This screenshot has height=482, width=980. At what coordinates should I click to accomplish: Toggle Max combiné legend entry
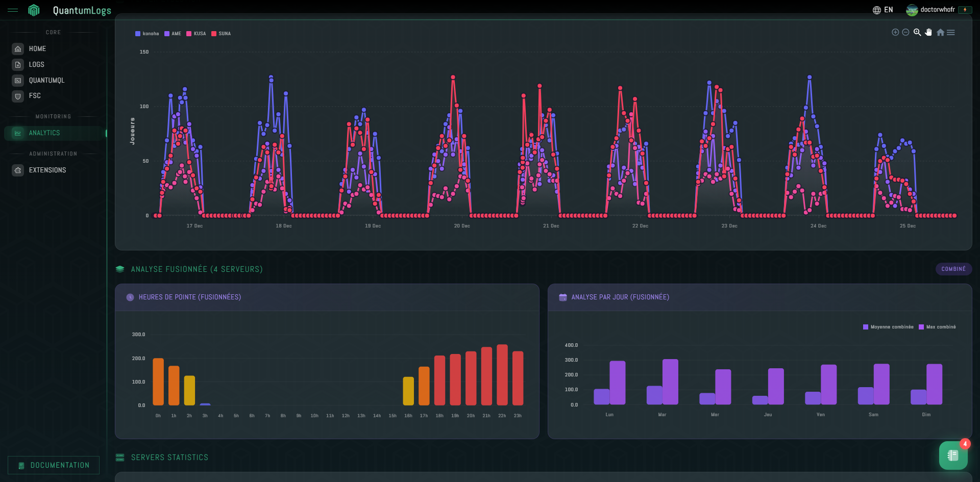[937, 327]
